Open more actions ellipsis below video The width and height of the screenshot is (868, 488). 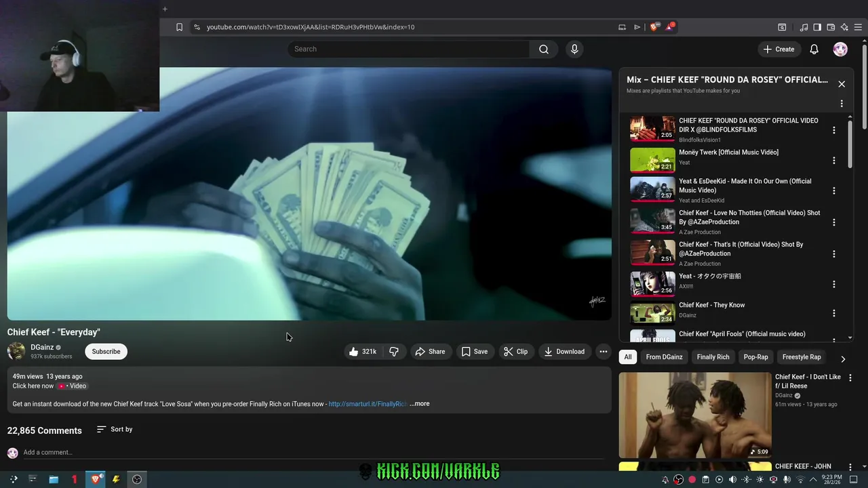click(x=604, y=352)
